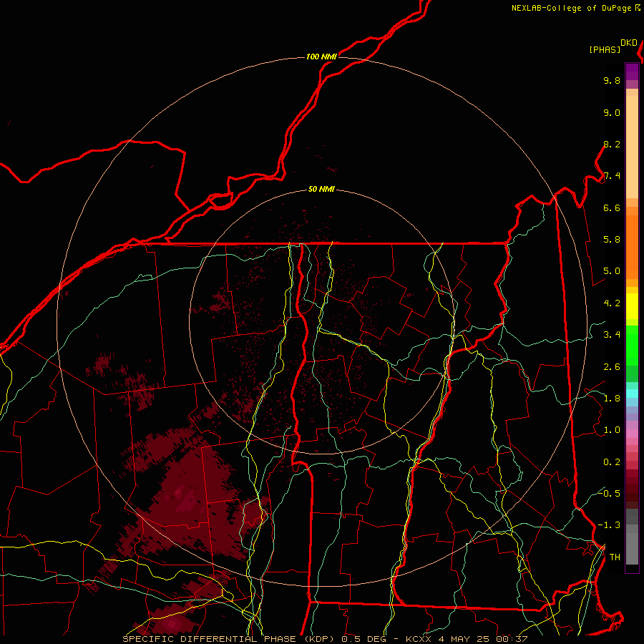This screenshot has height=644, width=644.
Task: Click the [PHAS] legend unit label
Action: (605, 50)
